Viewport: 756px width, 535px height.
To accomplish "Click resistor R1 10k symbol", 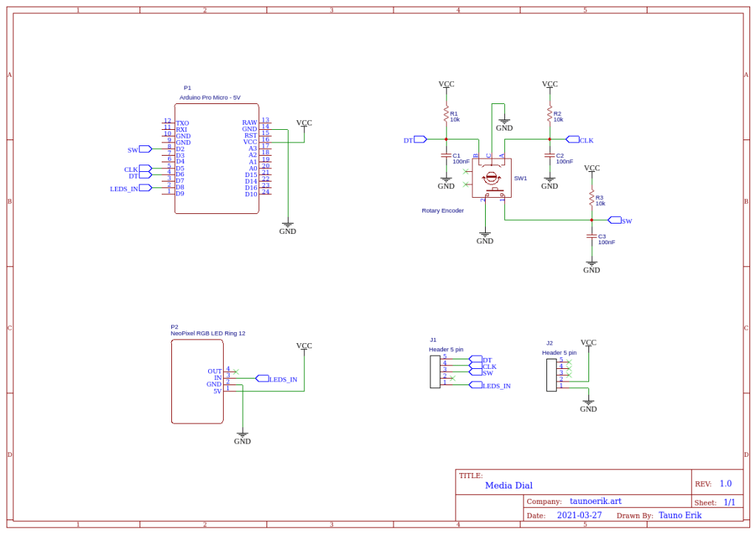I will [446, 114].
